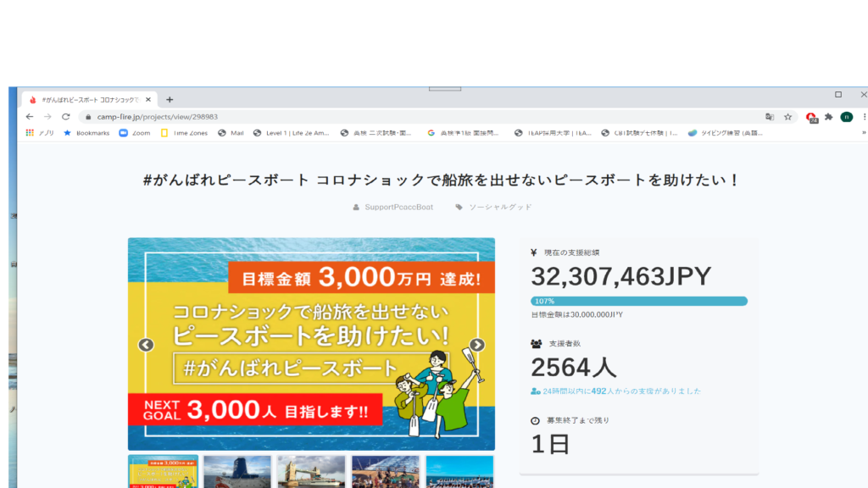Open a new browser tab with plus button
The height and width of the screenshot is (488, 868).
click(170, 99)
